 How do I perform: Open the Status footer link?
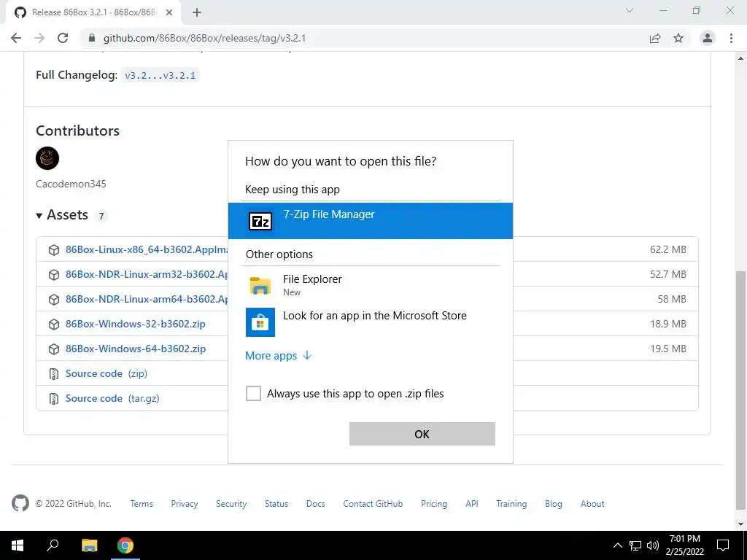(276, 503)
